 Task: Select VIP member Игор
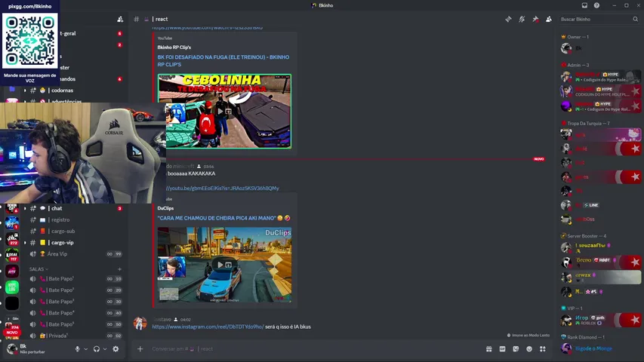599,320
